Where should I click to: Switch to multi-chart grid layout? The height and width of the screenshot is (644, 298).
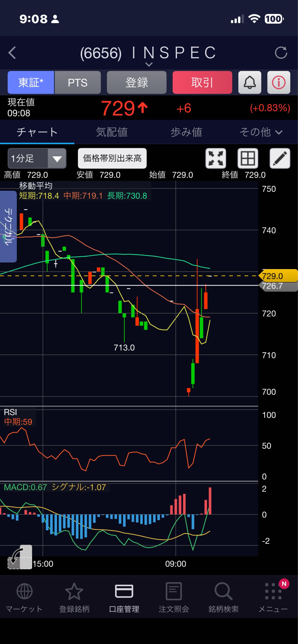pyautogui.click(x=248, y=158)
